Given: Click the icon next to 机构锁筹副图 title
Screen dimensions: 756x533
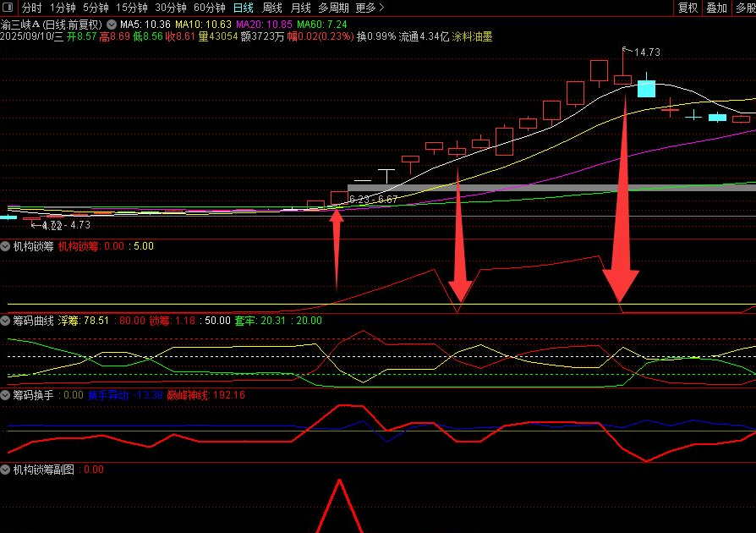Looking at the screenshot, I should point(6,469).
